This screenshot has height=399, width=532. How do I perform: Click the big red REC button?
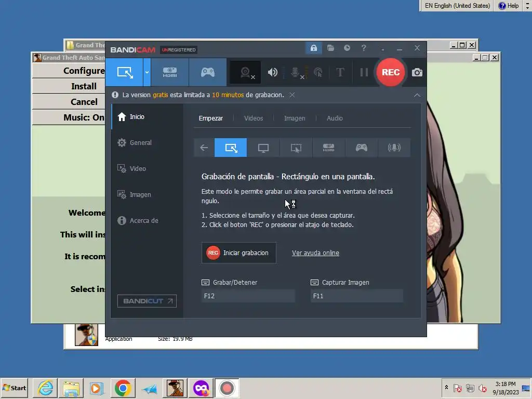click(x=391, y=72)
